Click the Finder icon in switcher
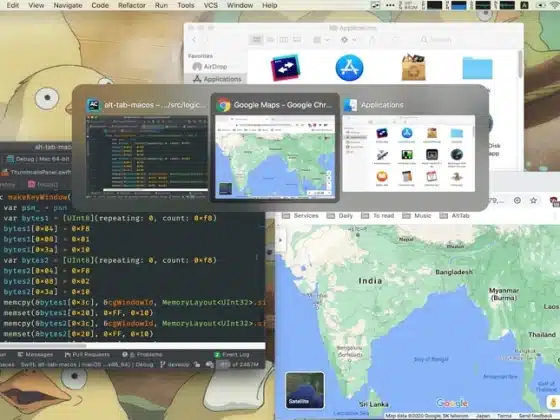The width and height of the screenshot is (560, 420). click(350, 105)
